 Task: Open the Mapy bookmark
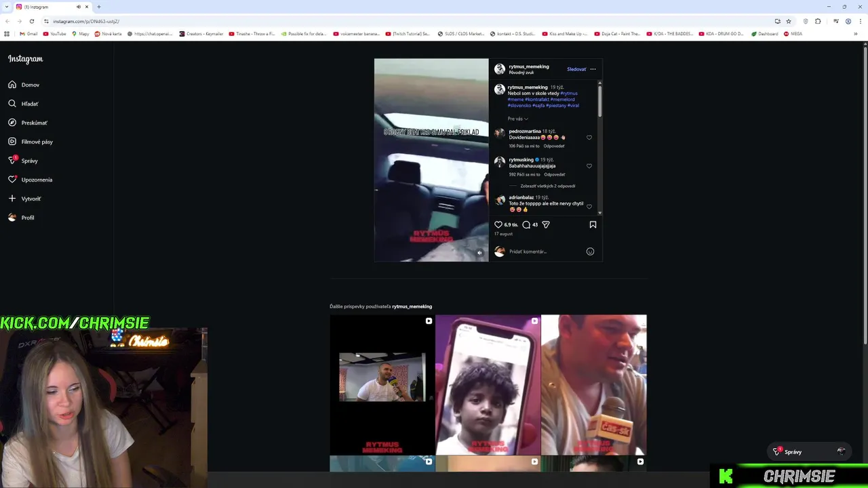point(80,34)
